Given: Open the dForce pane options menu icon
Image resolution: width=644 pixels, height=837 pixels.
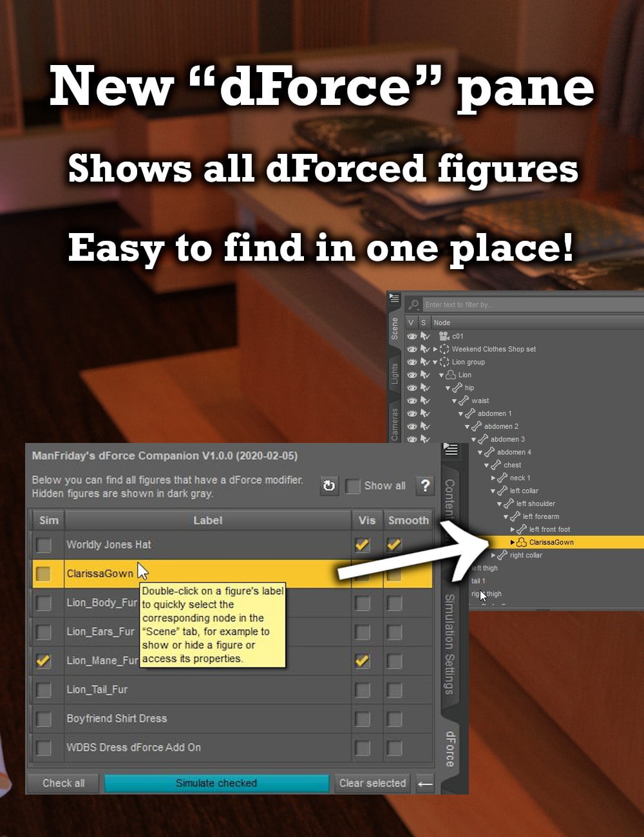Looking at the screenshot, I should (x=451, y=450).
